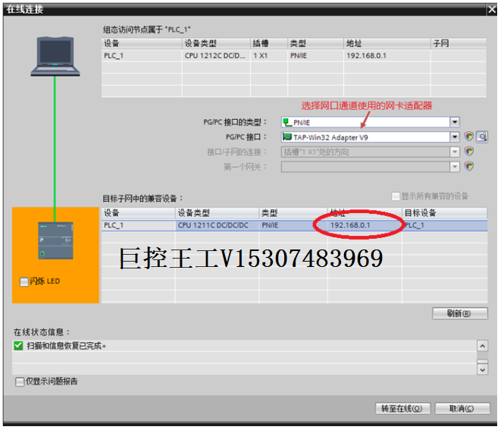504x433 pixels.
Task: Click the 转至在线(O) button
Action: (403, 409)
